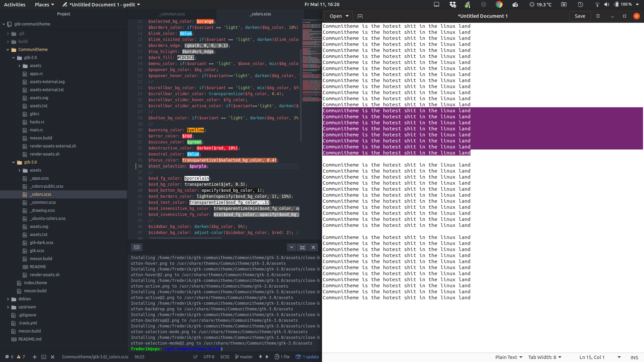The image size is (644, 362).
Task: Toggle INS overwrite mode in gedit
Action: click(x=634, y=357)
